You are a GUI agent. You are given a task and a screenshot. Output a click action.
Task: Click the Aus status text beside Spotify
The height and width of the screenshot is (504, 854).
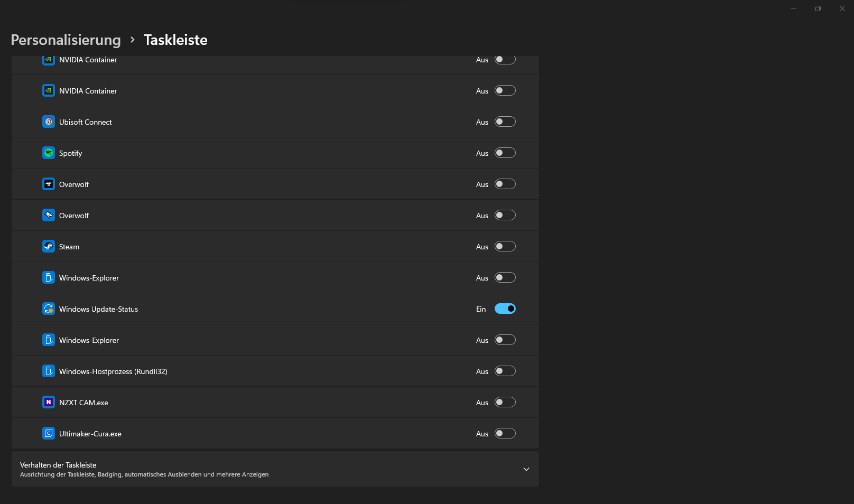[x=482, y=153]
